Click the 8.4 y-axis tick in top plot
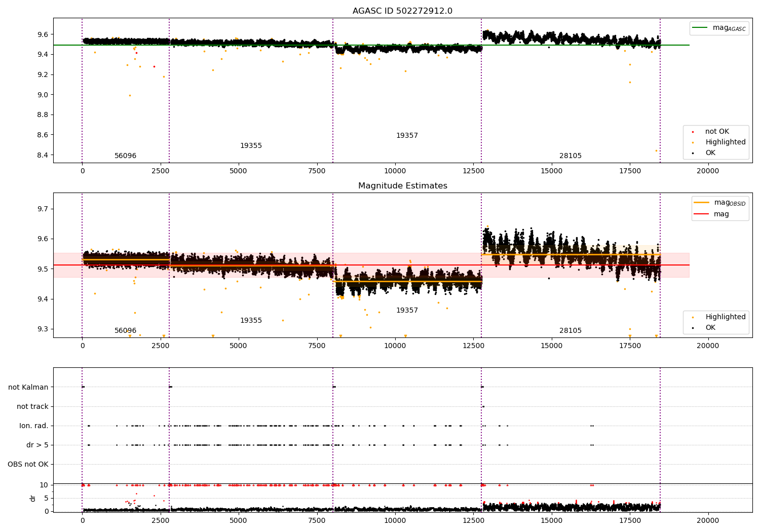 (43, 155)
